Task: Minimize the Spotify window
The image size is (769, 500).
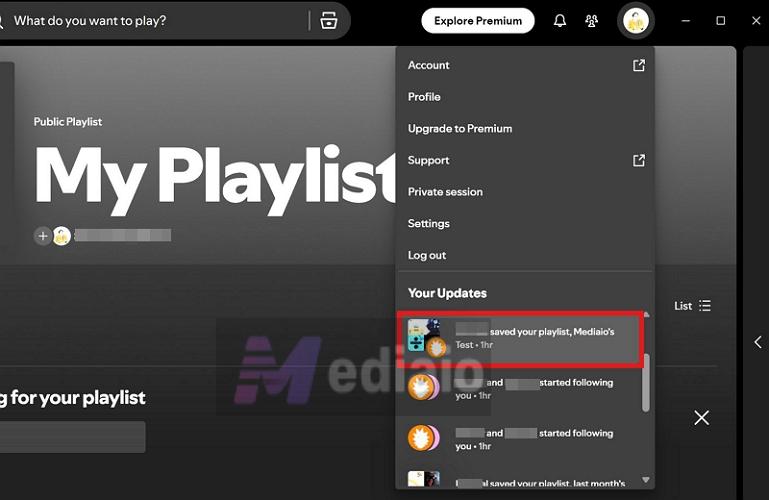Action: [686, 21]
